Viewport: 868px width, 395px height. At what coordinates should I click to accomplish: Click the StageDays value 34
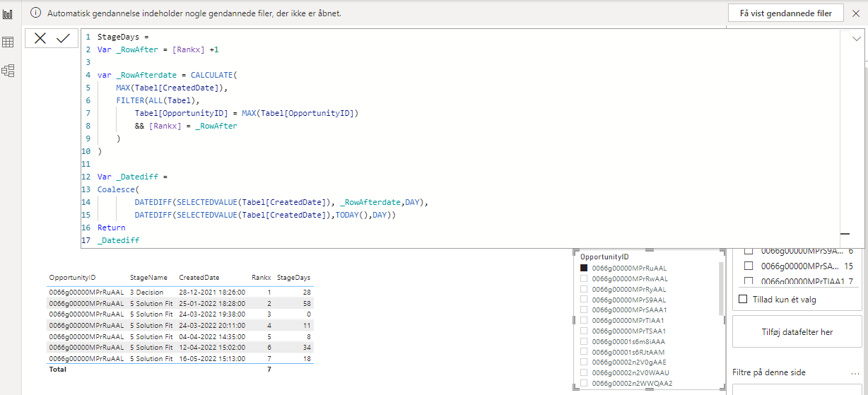click(306, 347)
